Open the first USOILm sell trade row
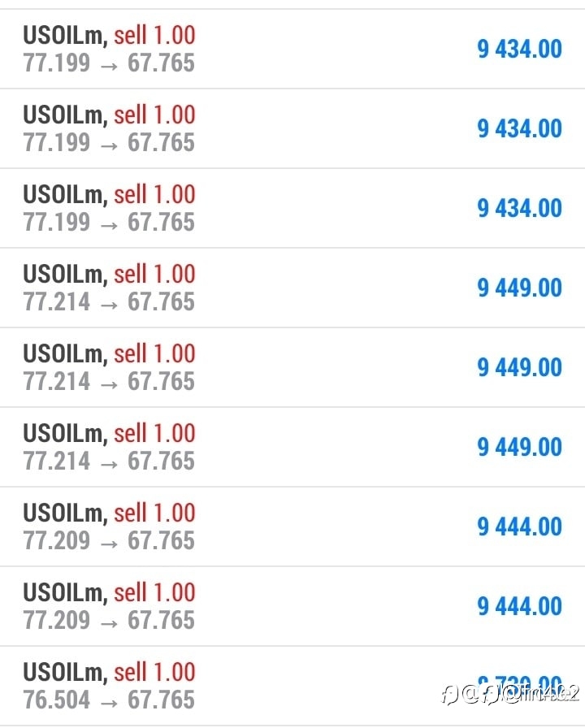Viewport: 585px width, 728px height. point(292,49)
